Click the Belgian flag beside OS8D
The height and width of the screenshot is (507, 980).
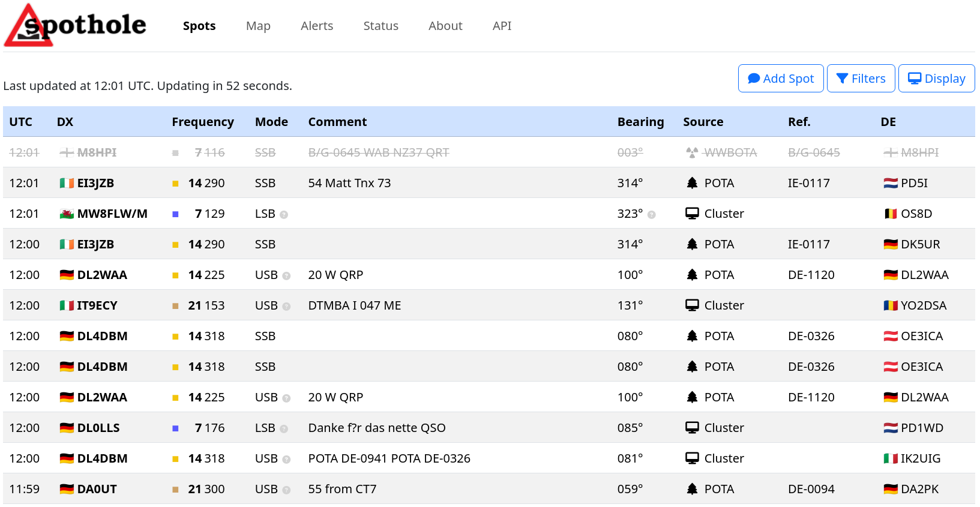click(891, 214)
